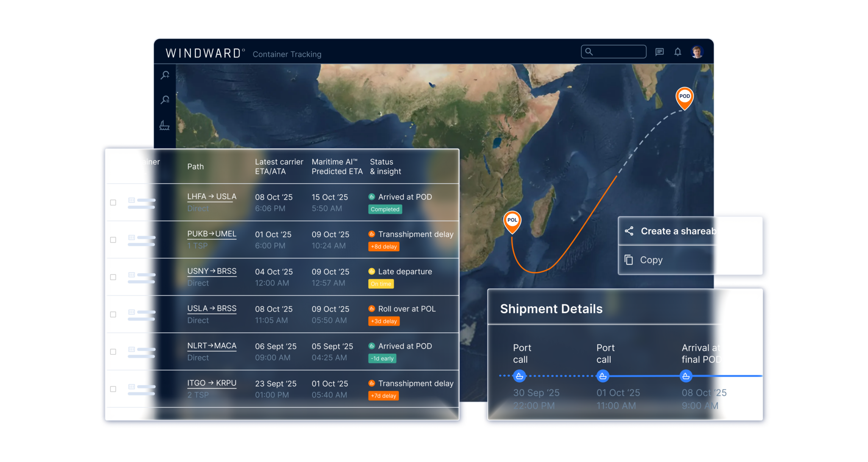Select the add-search magnifier tool in sidebar
The height and width of the screenshot is (462, 868).
(x=165, y=75)
